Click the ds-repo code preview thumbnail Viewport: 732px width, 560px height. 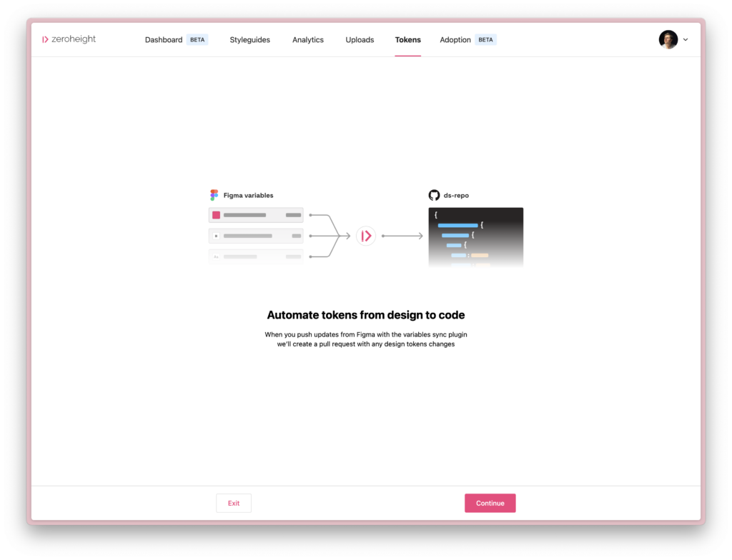coord(475,237)
